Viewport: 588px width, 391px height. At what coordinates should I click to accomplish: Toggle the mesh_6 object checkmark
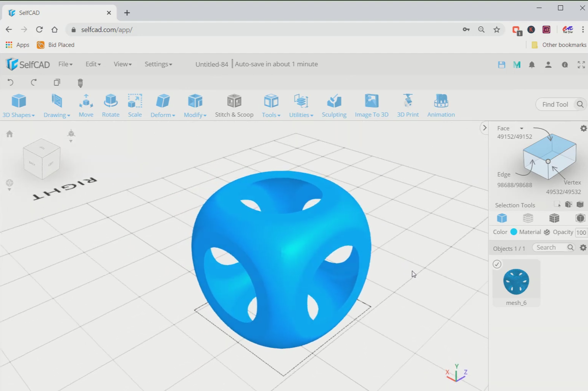[x=497, y=264]
